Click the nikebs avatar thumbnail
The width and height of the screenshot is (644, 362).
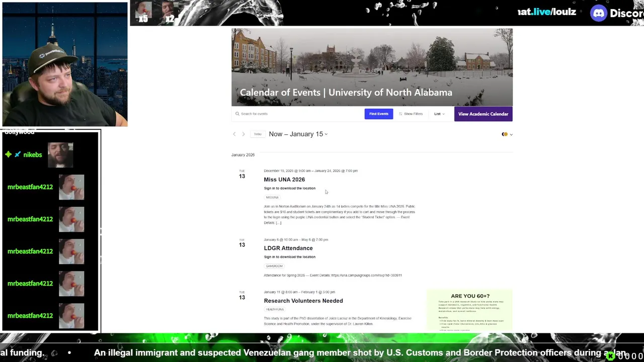coord(60,154)
